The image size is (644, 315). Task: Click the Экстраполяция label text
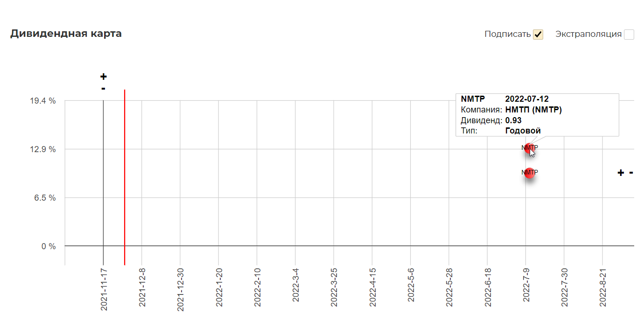click(588, 34)
